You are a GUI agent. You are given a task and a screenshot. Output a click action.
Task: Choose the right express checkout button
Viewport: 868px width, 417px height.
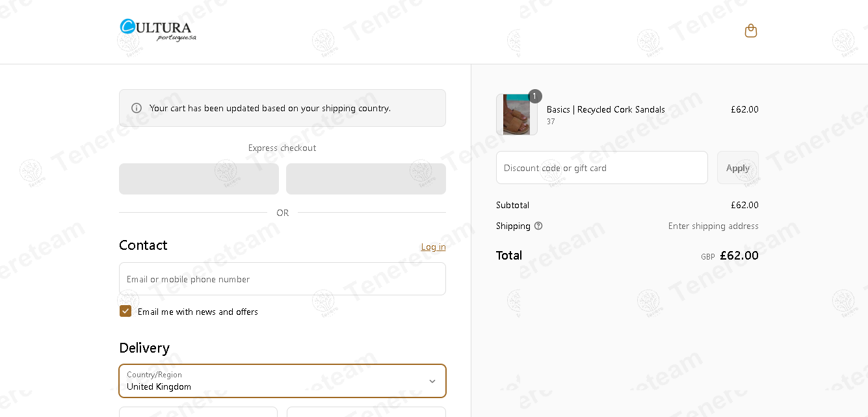point(366,179)
